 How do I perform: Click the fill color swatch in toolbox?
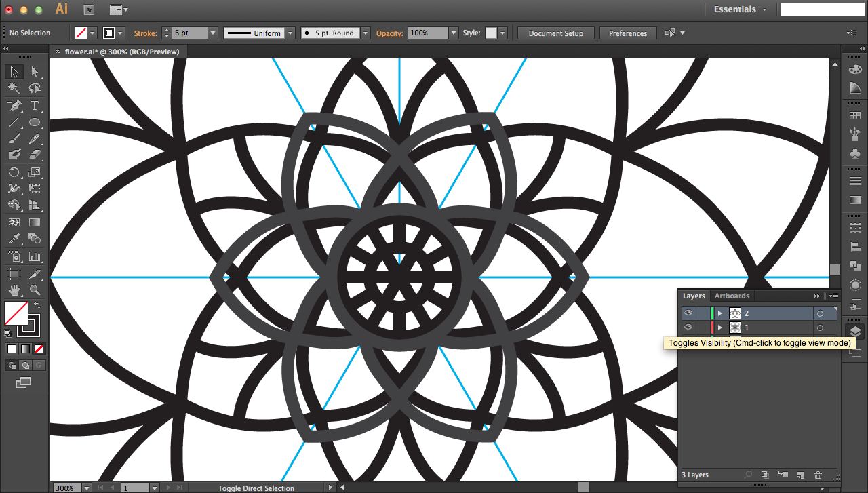16,313
